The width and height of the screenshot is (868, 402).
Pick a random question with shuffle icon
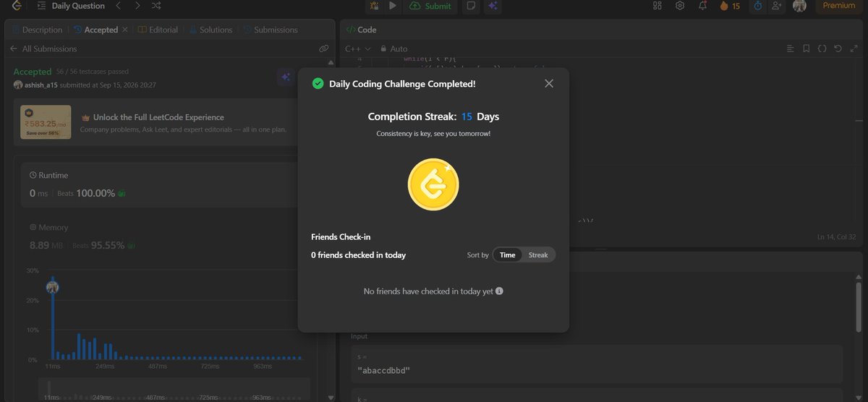[x=157, y=6]
